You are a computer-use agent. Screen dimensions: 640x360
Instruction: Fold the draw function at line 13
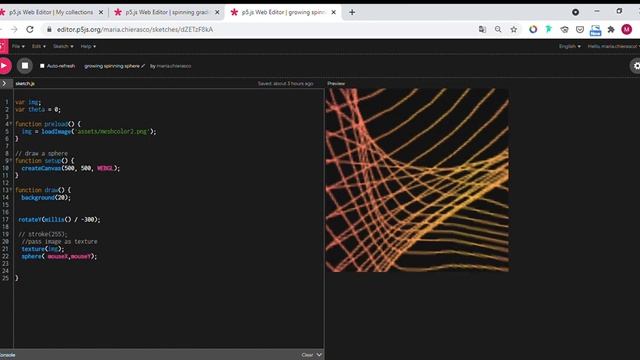point(11,190)
